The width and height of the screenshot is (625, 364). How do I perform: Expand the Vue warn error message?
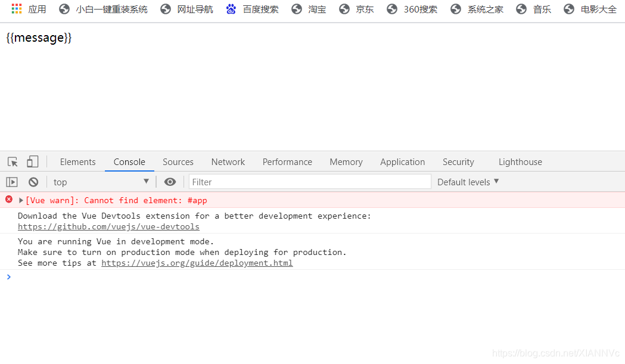click(20, 200)
